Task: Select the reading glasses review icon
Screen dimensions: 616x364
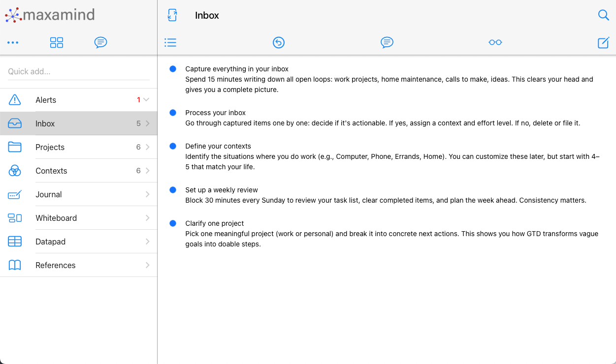Action: pyautogui.click(x=495, y=43)
